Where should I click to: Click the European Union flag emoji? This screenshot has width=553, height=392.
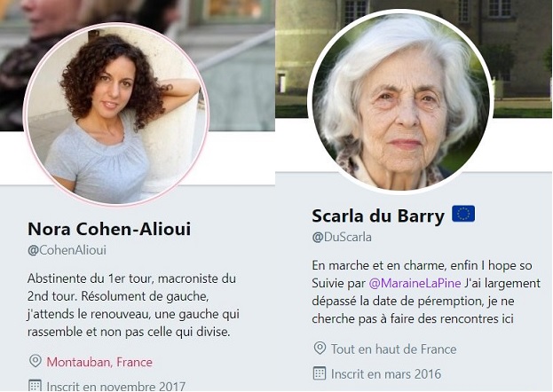(x=463, y=214)
